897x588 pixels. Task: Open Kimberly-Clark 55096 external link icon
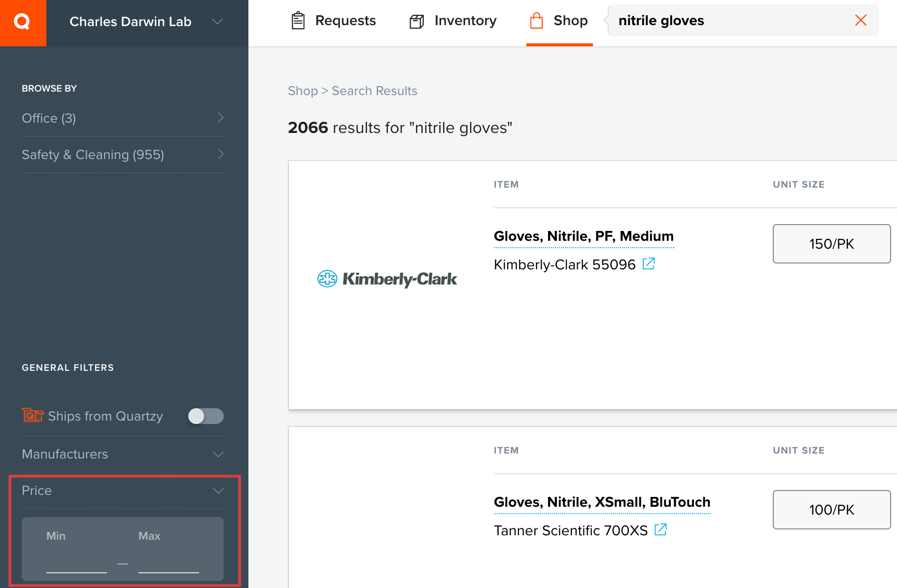point(649,264)
